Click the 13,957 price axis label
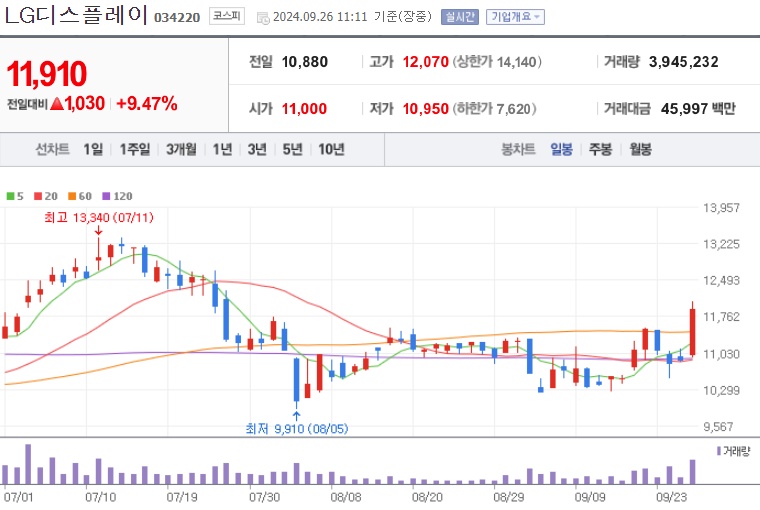Image resolution: width=760 pixels, height=510 pixels. tap(721, 208)
